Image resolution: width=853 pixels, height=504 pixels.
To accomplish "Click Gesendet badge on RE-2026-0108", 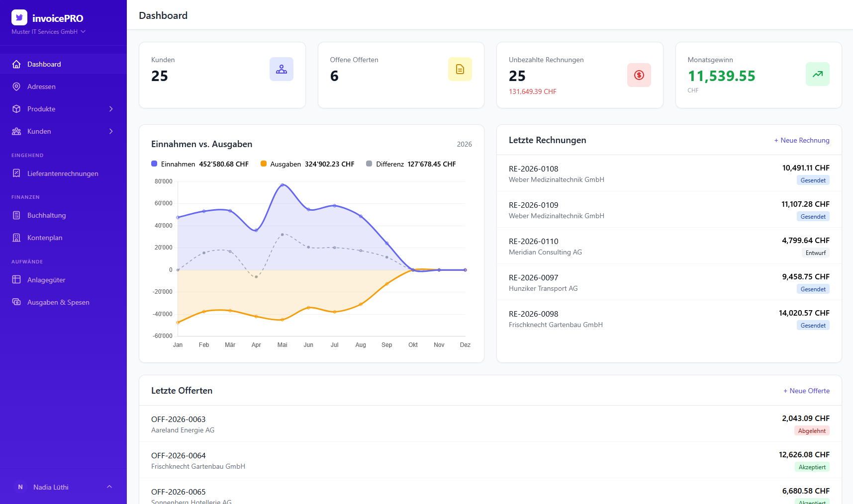I will click(x=813, y=180).
